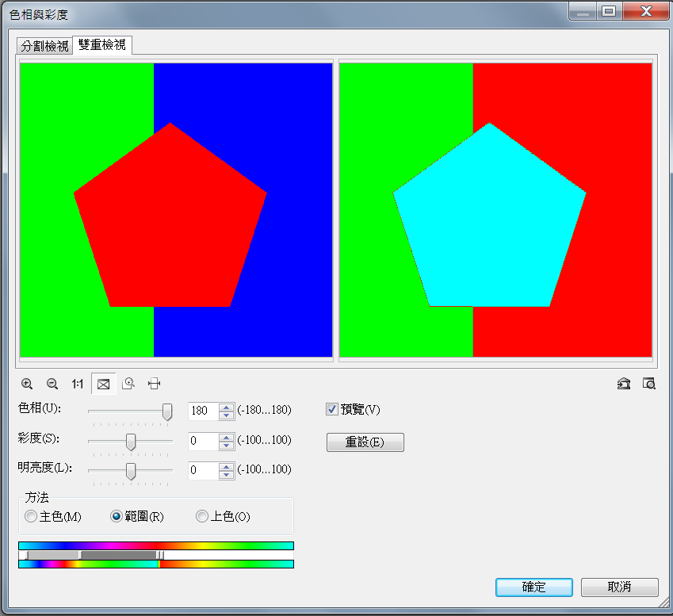Click the original preview image with red pentagon
673x616 pixels.
(x=177, y=210)
